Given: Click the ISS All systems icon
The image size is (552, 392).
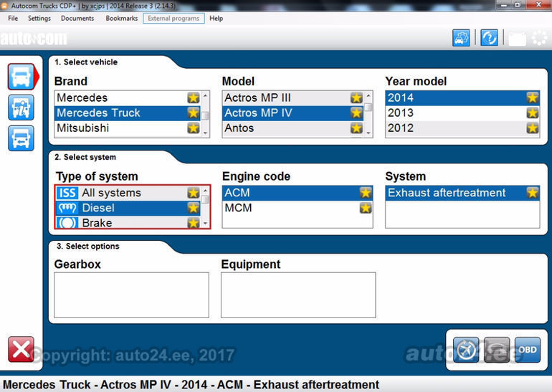Looking at the screenshot, I should pyautogui.click(x=67, y=193).
